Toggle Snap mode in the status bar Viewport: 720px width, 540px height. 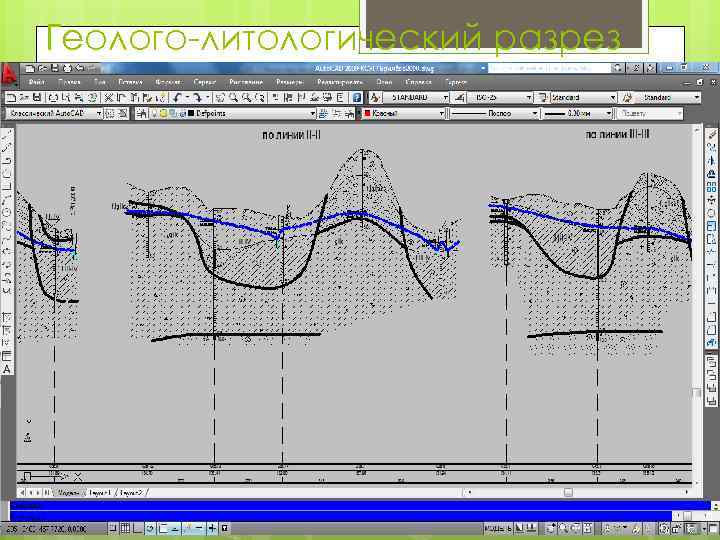coord(112,529)
